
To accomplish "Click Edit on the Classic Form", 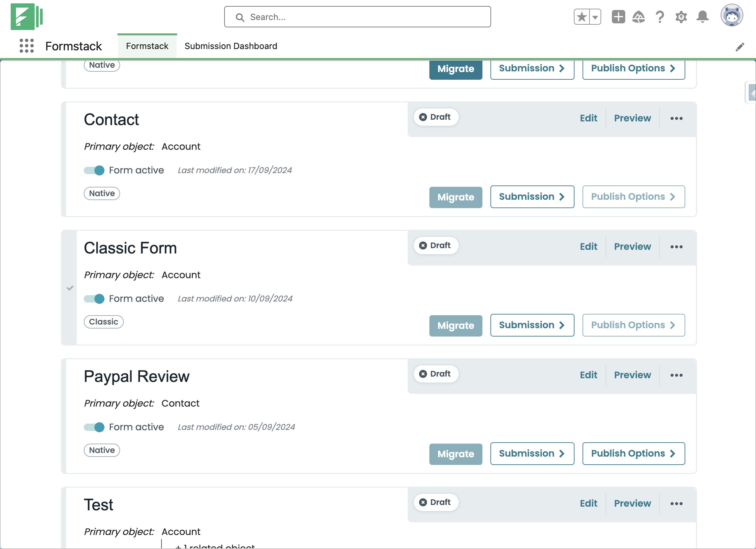I will 588,247.
